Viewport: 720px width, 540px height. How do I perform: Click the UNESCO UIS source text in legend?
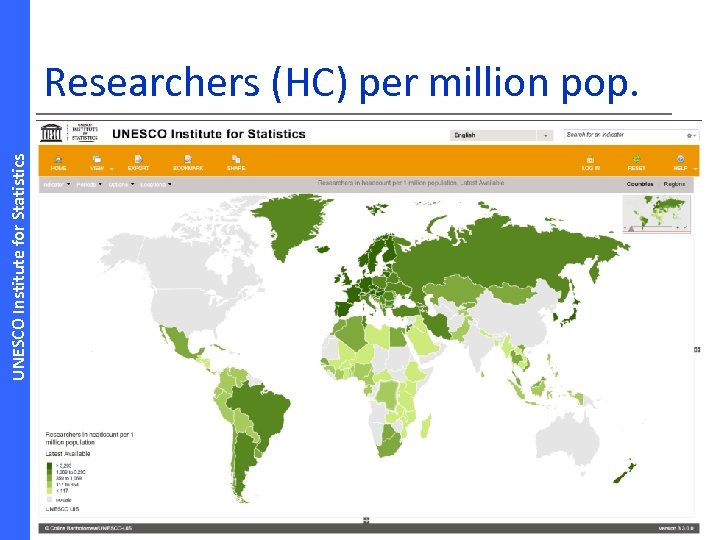point(62,509)
